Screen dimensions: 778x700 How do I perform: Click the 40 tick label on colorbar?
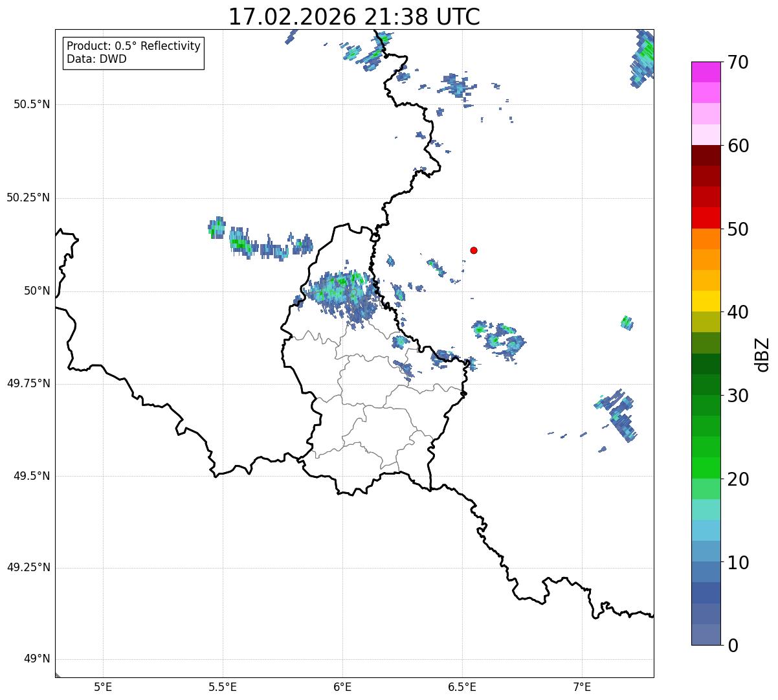pyautogui.click(x=738, y=312)
